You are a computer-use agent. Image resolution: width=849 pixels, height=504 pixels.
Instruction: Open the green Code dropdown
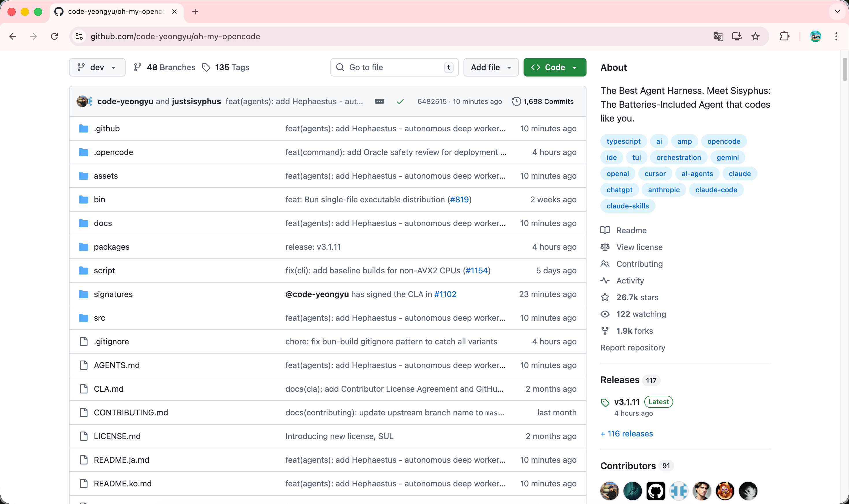[554, 67]
